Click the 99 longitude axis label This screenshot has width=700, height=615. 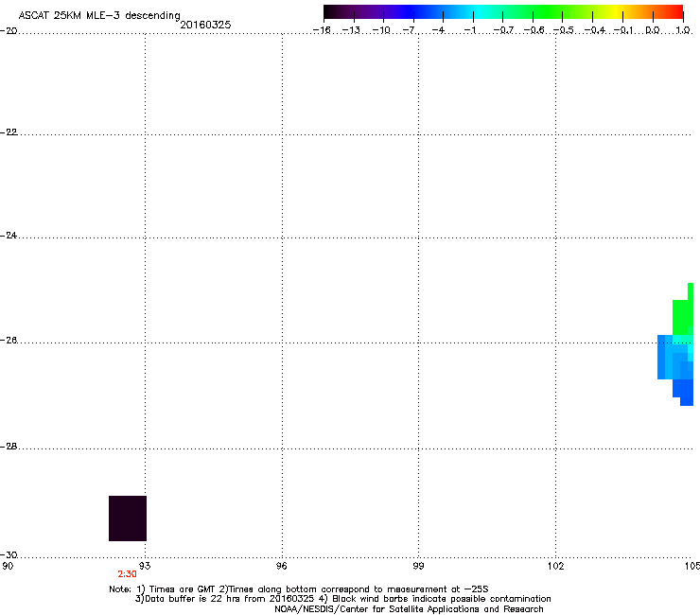[418, 566]
